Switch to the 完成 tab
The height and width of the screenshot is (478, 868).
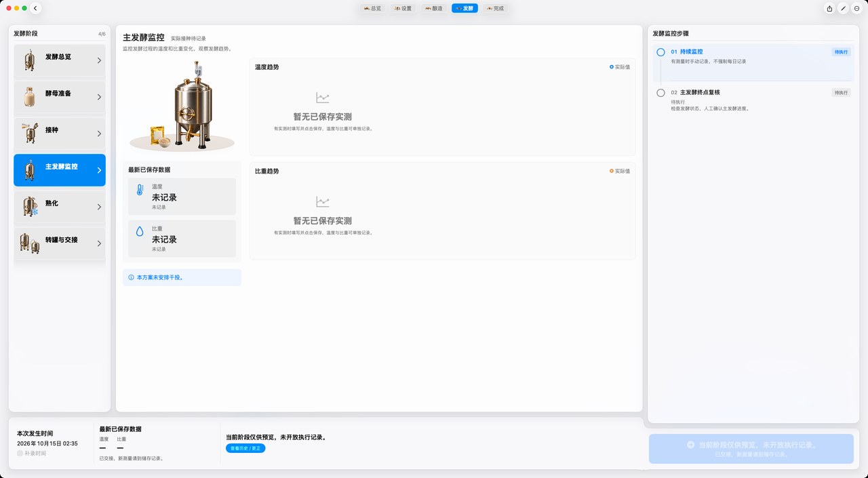pos(495,8)
